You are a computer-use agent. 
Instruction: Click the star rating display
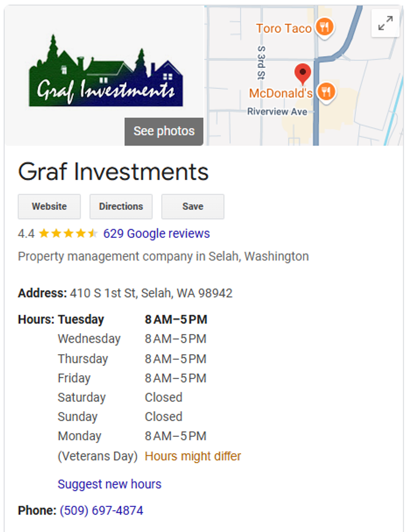point(68,233)
